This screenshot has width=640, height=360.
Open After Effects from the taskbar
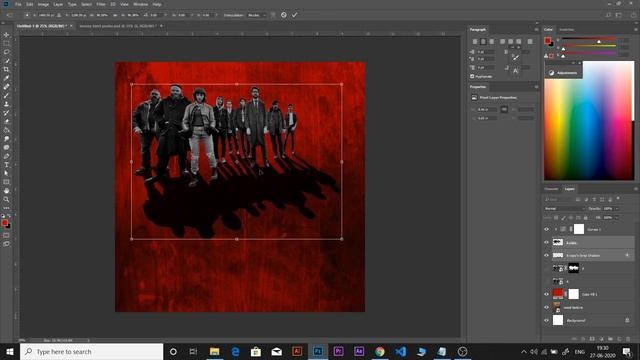[x=359, y=351]
